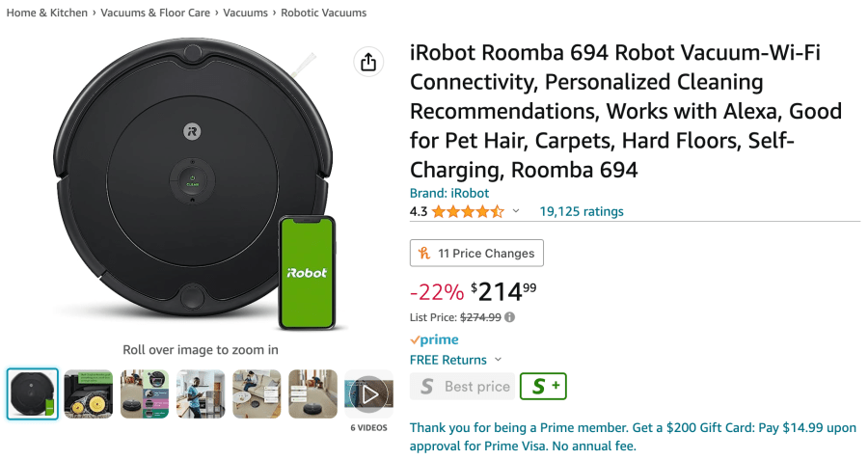Screen dimensions: 868x460
Task: Go to Home & Kitchen breadcrumb
Action: coord(47,14)
